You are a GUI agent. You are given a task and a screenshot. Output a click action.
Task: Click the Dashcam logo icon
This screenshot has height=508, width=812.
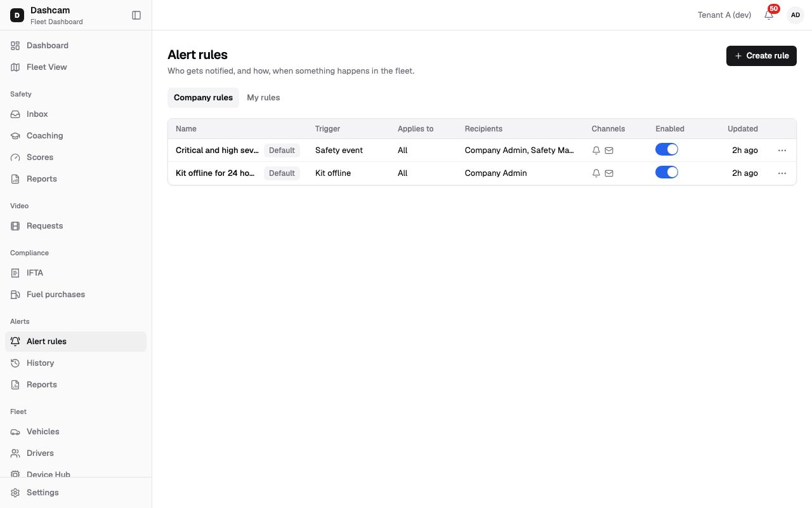(x=17, y=15)
